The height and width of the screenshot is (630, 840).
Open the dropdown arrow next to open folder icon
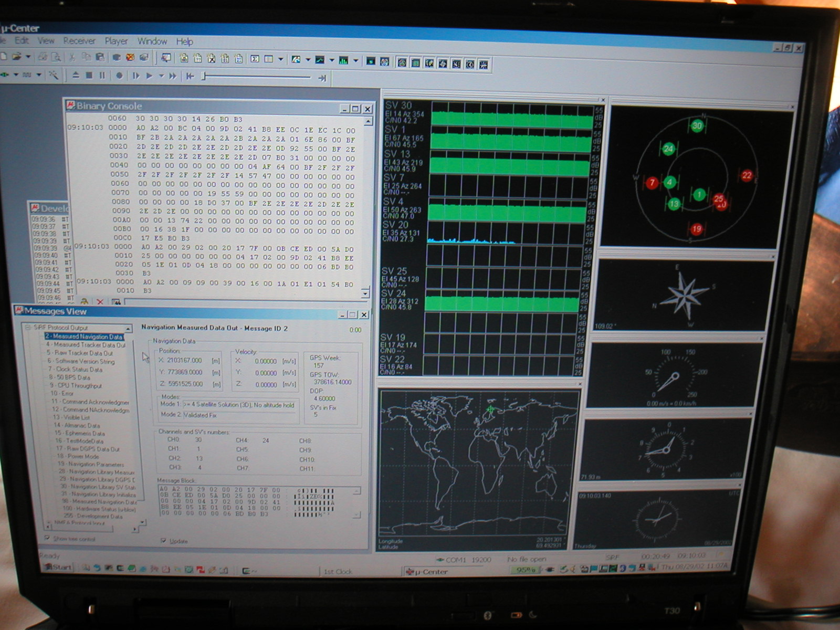click(x=28, y=57)
